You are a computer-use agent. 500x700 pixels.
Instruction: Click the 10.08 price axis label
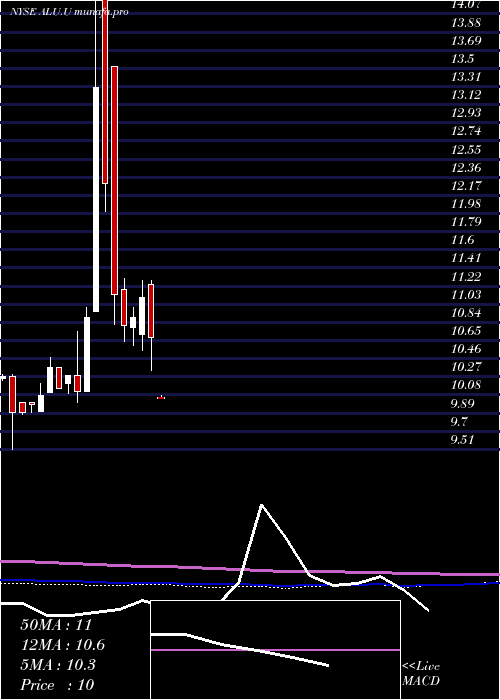466,385
